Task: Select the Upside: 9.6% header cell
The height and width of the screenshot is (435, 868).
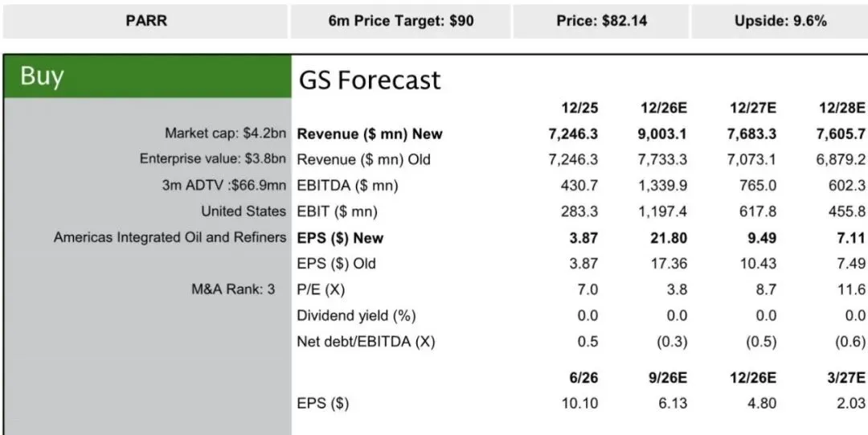Action: pyautogui.click(x=780, y=22)
